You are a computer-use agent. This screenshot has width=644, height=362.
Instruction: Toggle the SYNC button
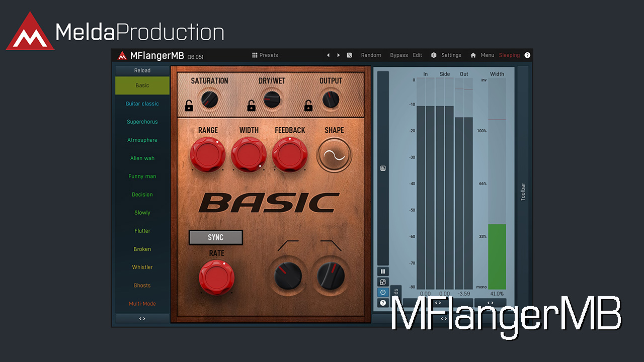tap(216, 237)
